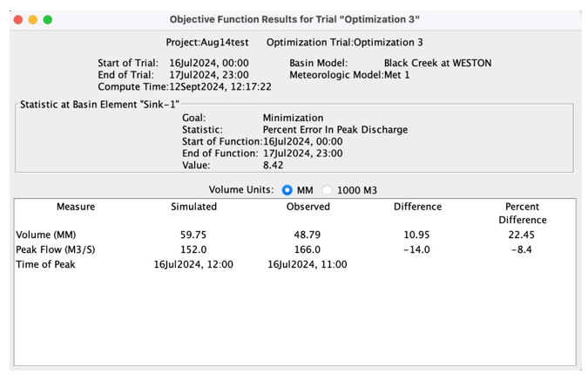
Task: Click volume percent difference 22.45
Action: tap(522, 235)
